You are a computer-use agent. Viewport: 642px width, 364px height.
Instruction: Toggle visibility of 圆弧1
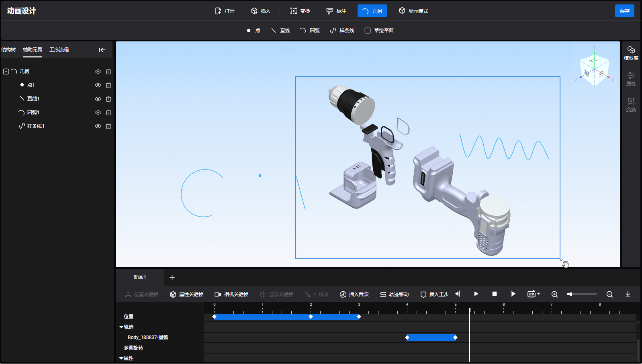(98, 112)
